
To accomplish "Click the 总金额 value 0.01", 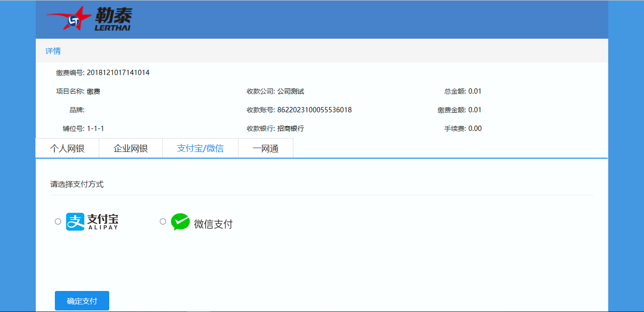I will coord(475,91).
